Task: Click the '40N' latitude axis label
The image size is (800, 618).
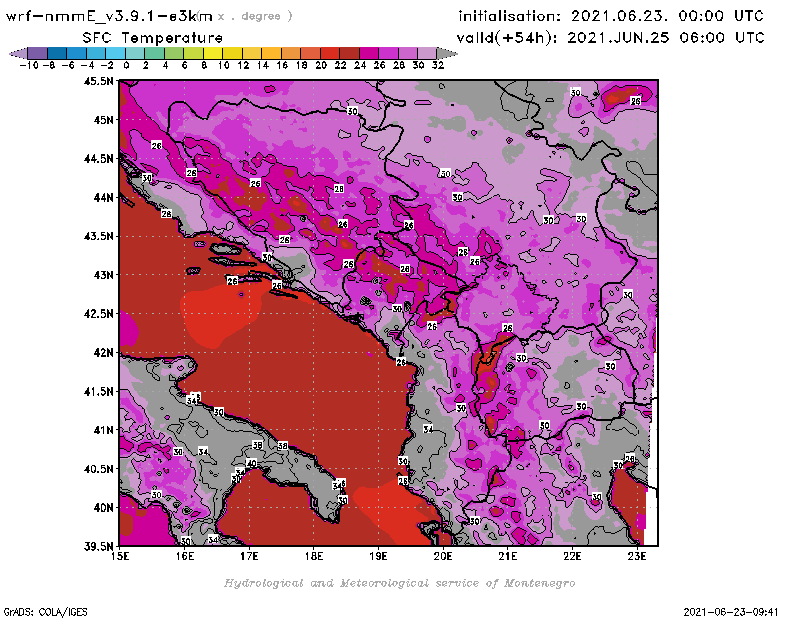Action: (x=104, y=508)
